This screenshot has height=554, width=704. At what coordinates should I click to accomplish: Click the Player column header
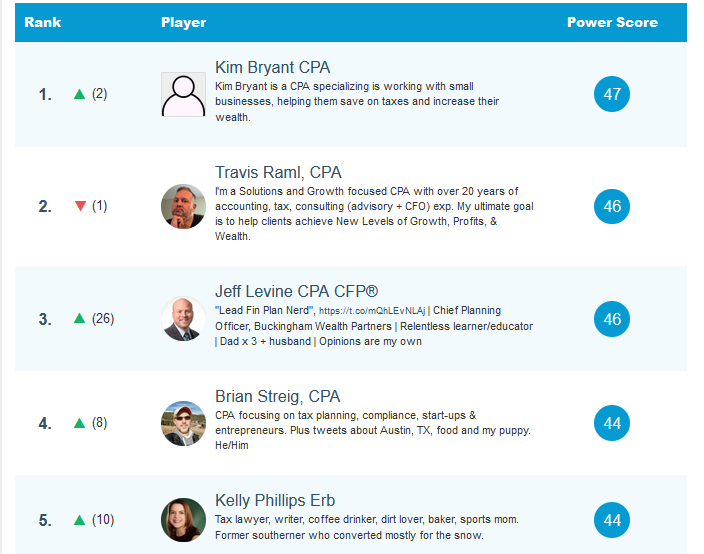(x=183, y=22)
